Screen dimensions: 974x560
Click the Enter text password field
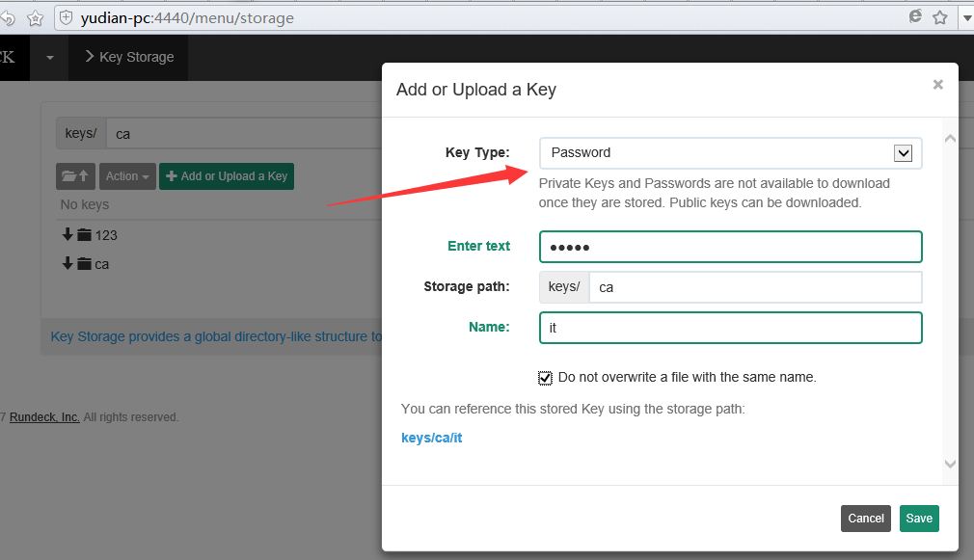point(730,247)
